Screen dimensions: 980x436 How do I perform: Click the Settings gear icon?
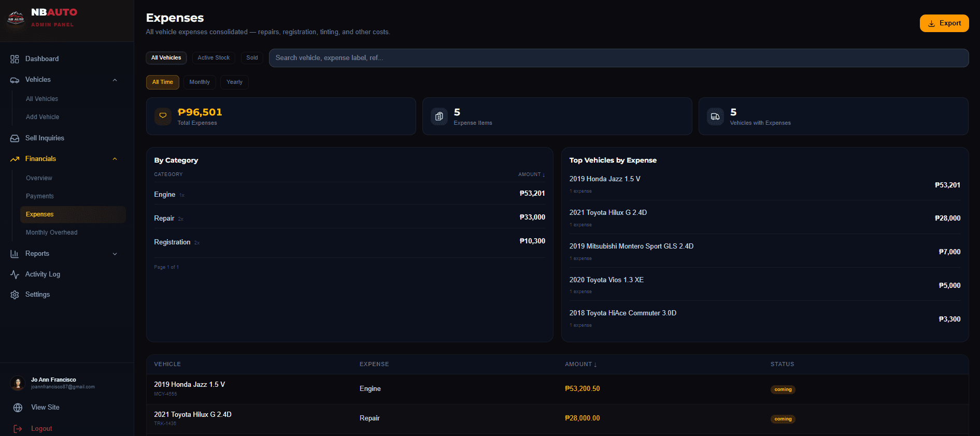point(15,295)
